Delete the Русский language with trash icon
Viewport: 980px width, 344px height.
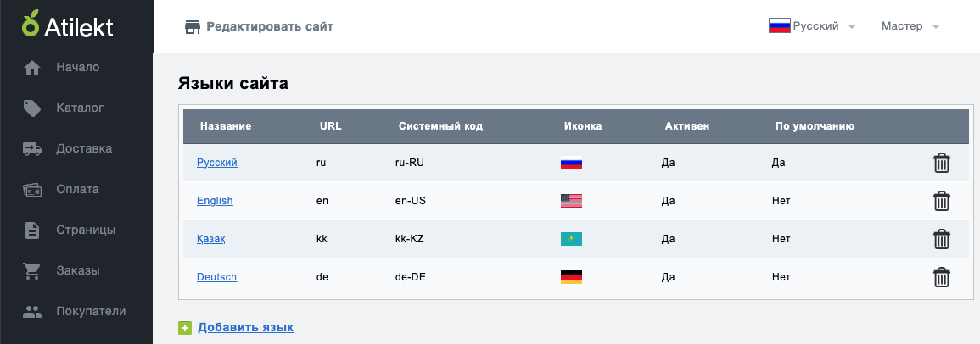coord(941,163)
